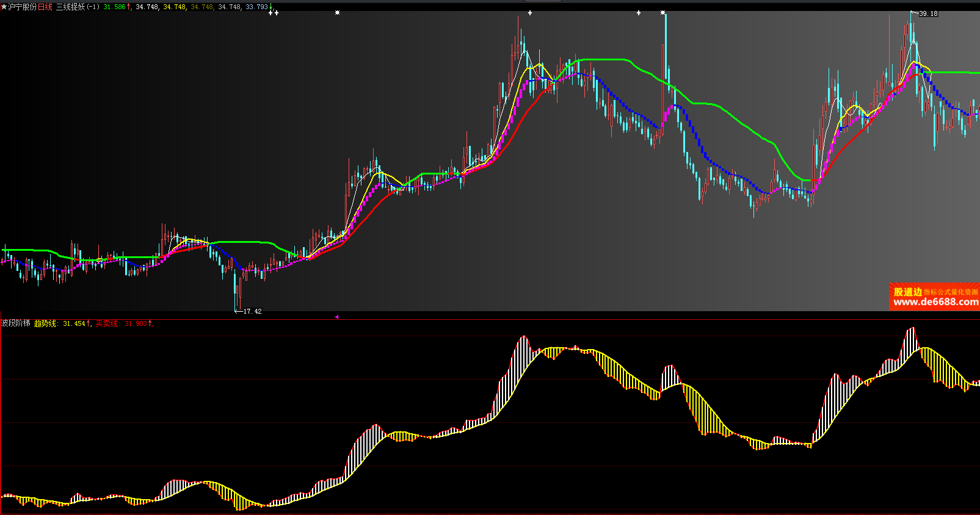Screen dimensions: 980x515
Task: Click the red arrow after 趋势线 value 31.454
Action: point(89,323)
